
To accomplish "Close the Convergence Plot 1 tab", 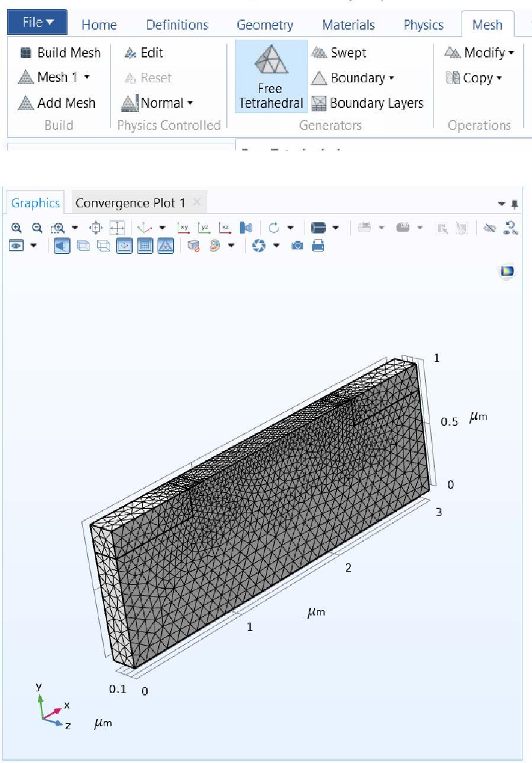I will pyautogui.click(x=197, y=202).
